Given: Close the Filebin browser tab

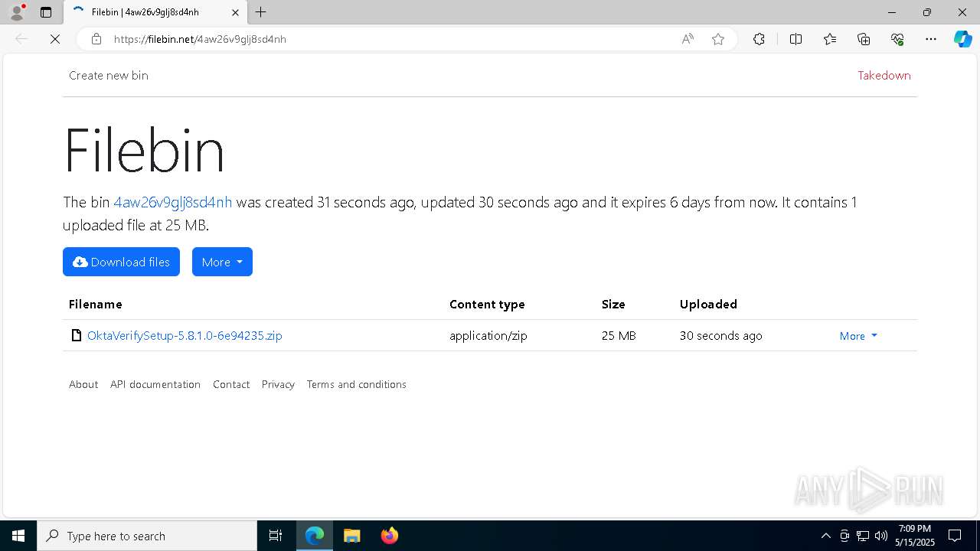Looking at the screenshot, I should [235, 12].
